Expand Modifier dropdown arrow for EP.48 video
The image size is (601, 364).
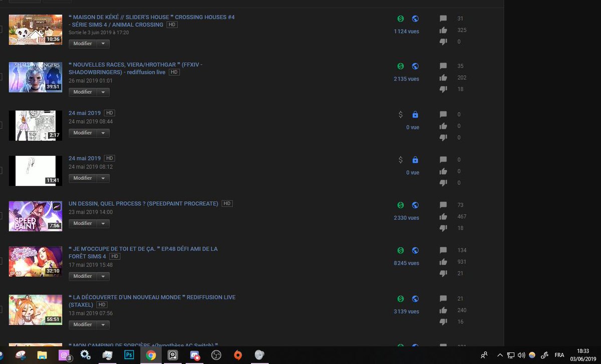tap(103, 276)
